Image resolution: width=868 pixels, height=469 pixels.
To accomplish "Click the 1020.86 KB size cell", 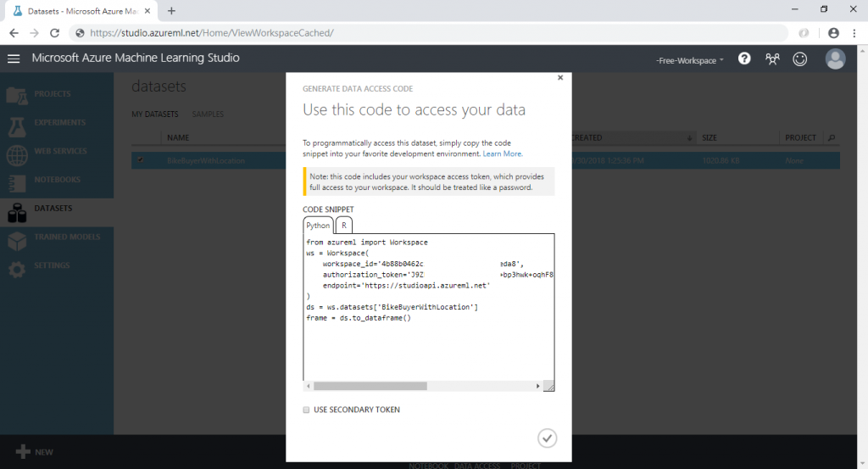I will (x=722, y=160).
